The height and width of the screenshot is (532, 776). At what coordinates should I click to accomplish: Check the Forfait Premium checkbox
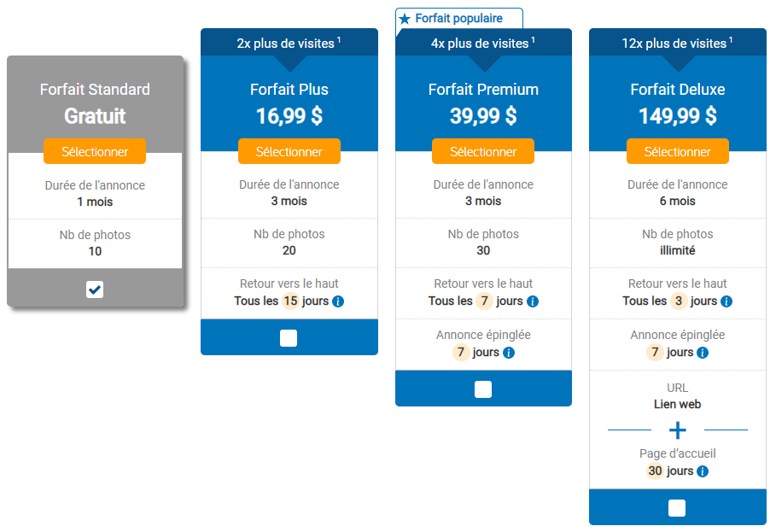coord(483,389)
